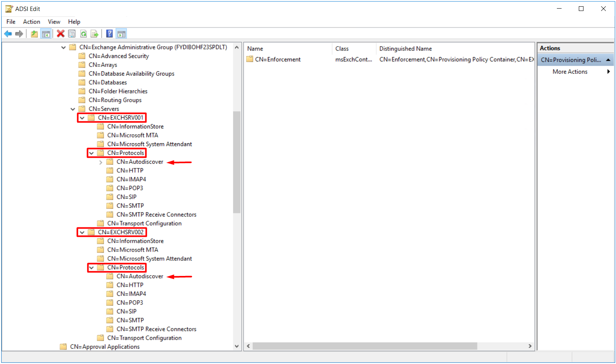Screen dimensions: 616x364
Task: Open Help with blue question mark icon
Action: (x=110, y=34)
